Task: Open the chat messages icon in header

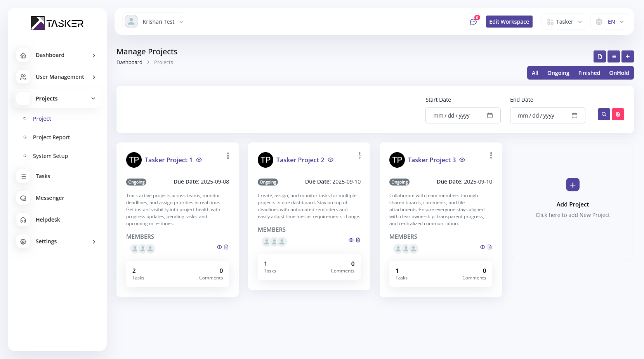Action: 473,22
